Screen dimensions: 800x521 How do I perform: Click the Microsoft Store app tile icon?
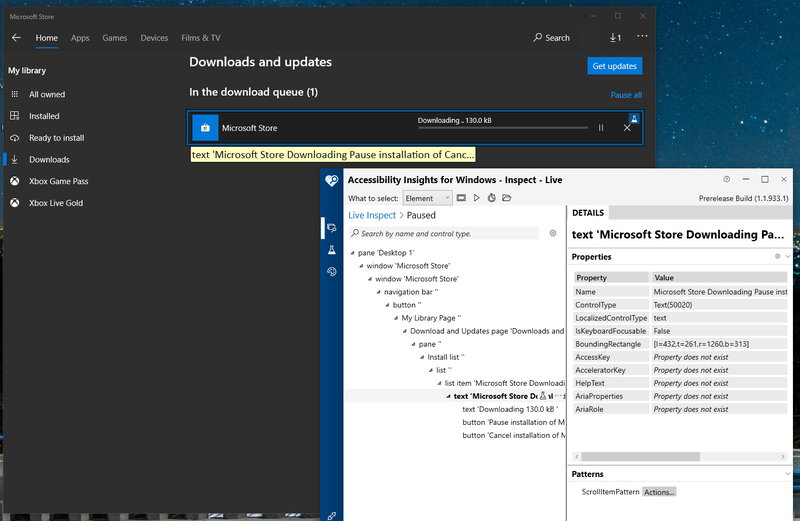coord(205,128)
